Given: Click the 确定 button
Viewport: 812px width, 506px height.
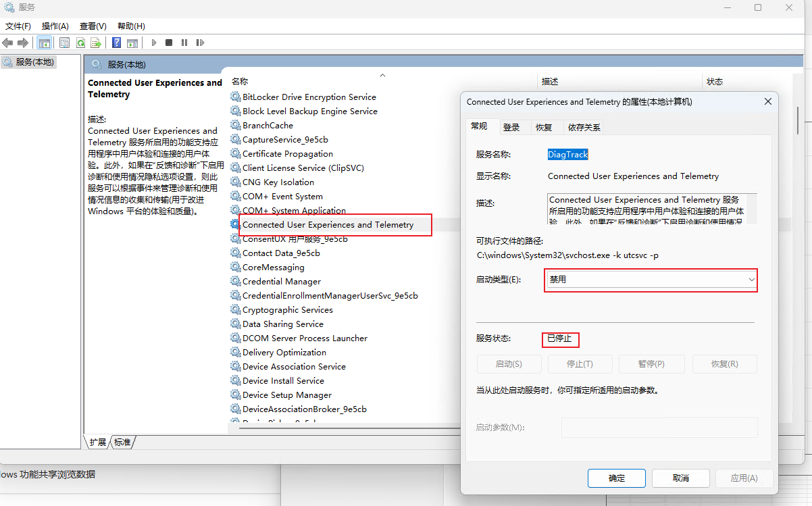Looking at the screenshot, I should point(616,478).
